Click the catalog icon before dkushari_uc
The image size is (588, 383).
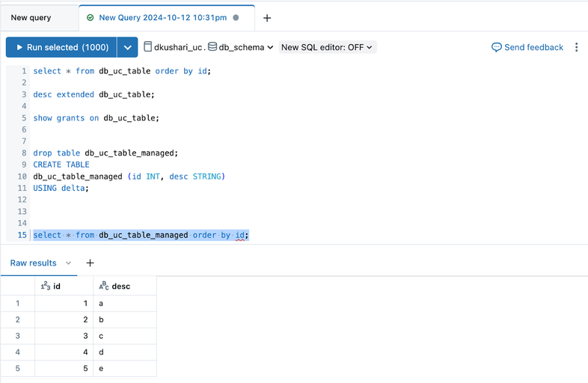coord(148,47)
